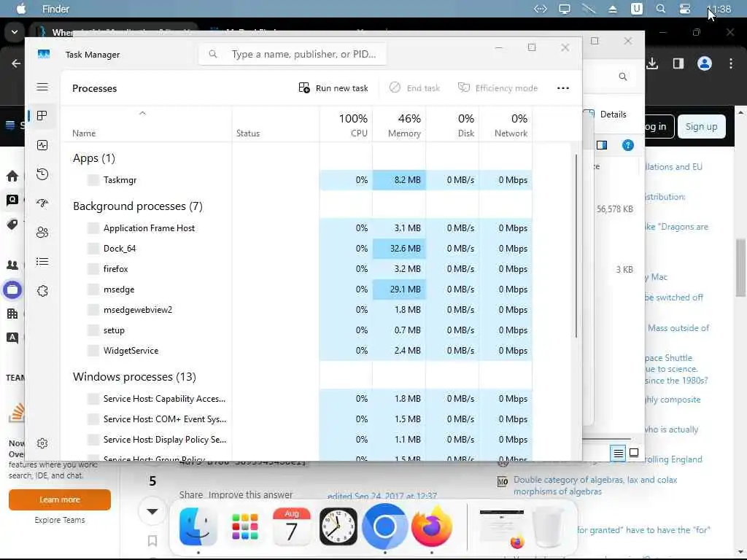Image resolution: width=747 pixels, height=560 pixels.
Task: Open Calendar from the Dock
Action: 292,526
